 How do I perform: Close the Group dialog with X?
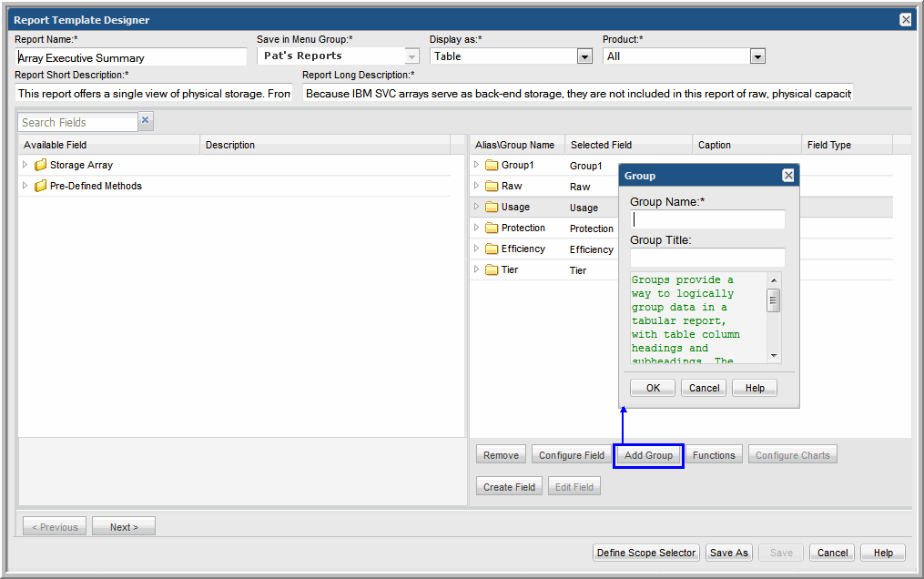coord(788,176)
